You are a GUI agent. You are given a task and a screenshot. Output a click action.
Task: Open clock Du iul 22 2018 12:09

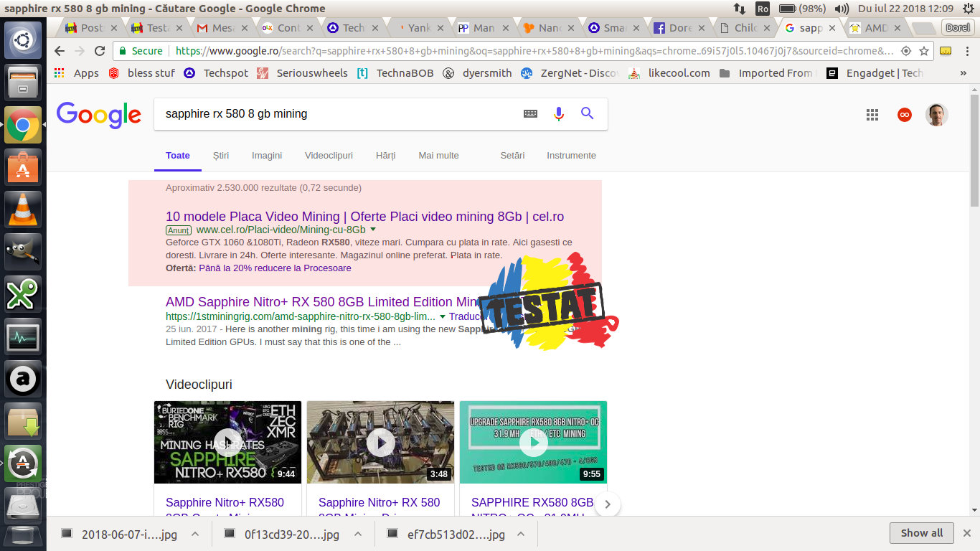tap(905, 9)
